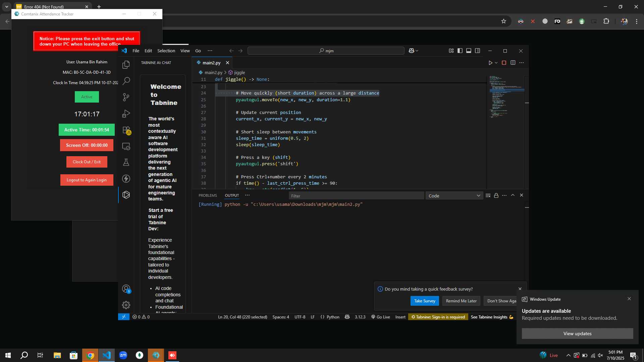The height and width of the screenshot is (362, 644).
Task: Toggle Active status in Attendance Tracker
Action: coord(87,97)
